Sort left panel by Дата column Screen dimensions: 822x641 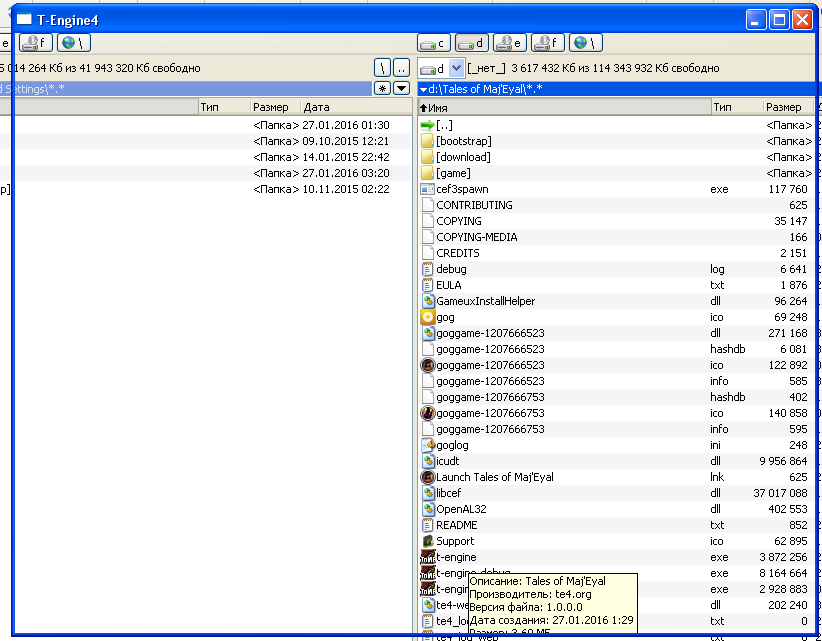(356, 107)
